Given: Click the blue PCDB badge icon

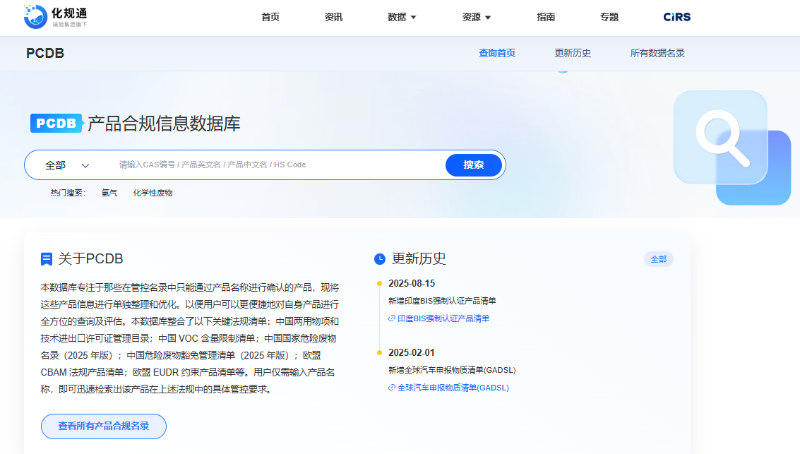Looking at the screenshot, I should pyautogui.click(x=55, y=124).
